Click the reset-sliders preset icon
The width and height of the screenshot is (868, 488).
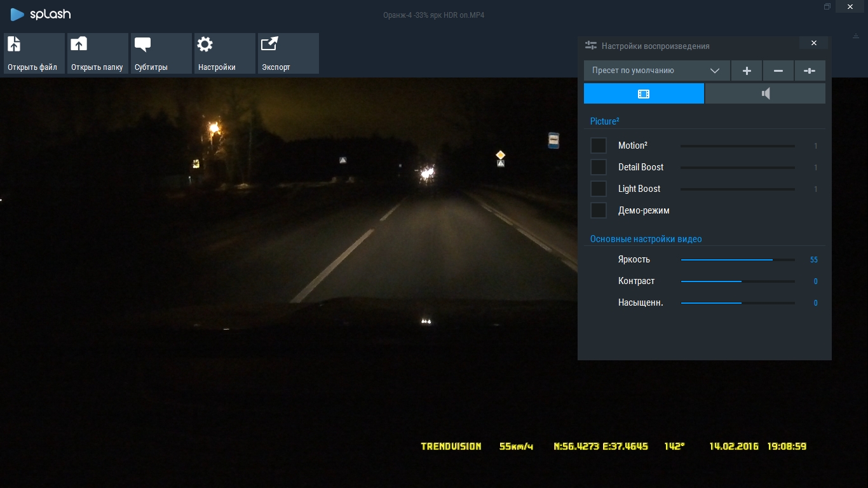pos(810,71)
